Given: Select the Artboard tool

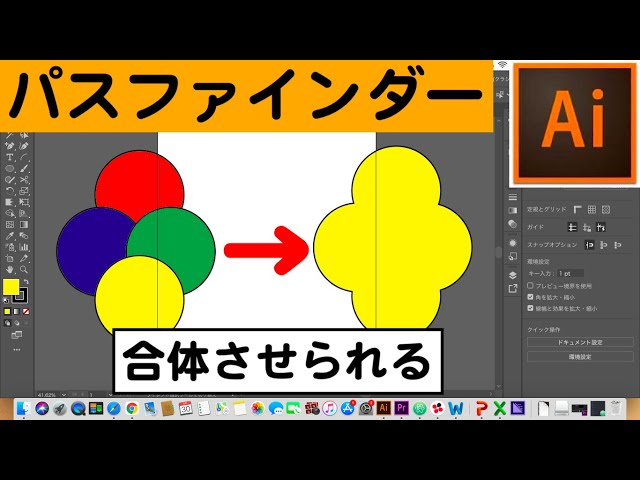Looking at the screenshot, I should (x=10, y=258).
